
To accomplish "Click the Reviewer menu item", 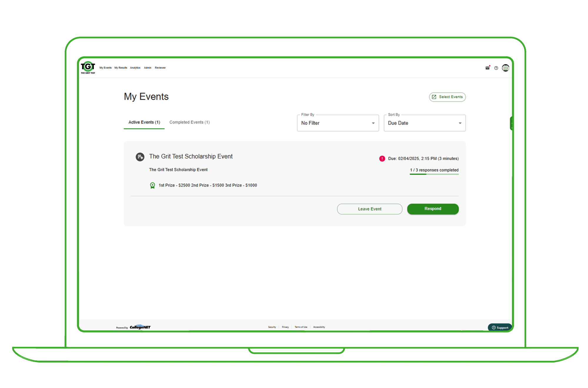I will 161,68.
